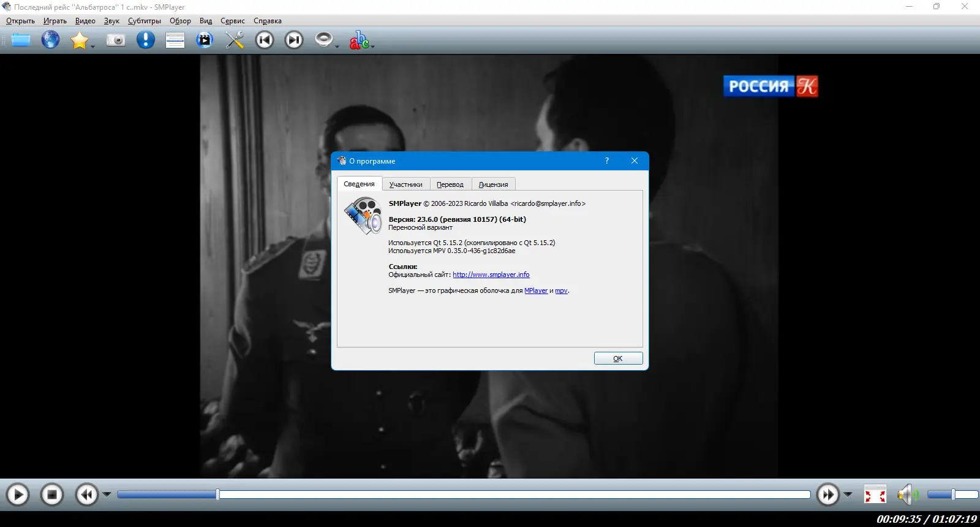Jump to the next playlist item
This screenshot has height=527, width=980.
294,40
